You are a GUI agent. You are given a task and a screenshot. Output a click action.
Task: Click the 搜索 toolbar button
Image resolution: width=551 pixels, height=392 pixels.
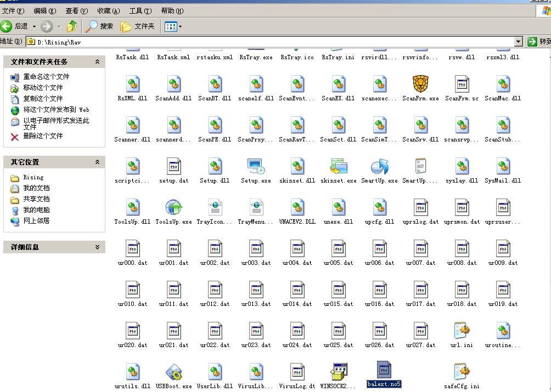point(100,26)
